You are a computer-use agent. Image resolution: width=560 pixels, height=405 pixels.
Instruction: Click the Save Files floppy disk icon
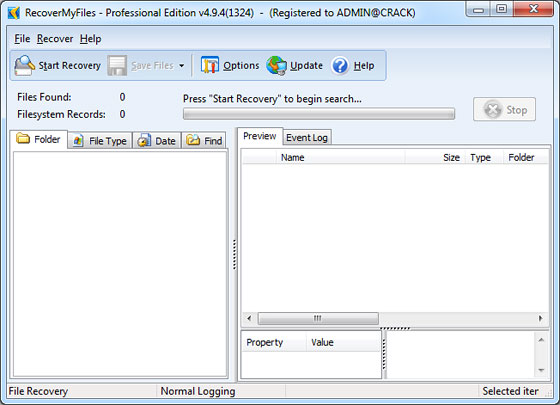[117, 65]
